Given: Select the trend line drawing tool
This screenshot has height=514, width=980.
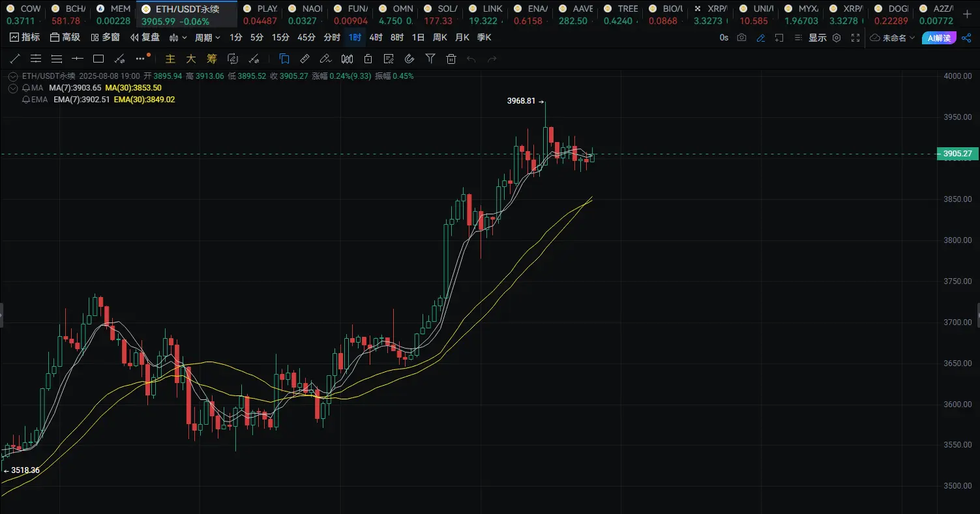Looking at the screenshot, I should [15, 59].
